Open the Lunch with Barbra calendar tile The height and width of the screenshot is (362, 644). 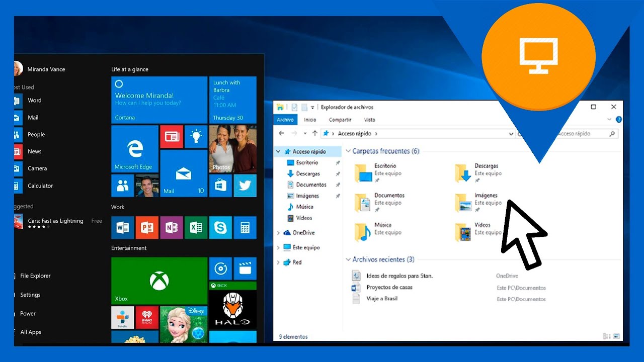tap(233, 100)
